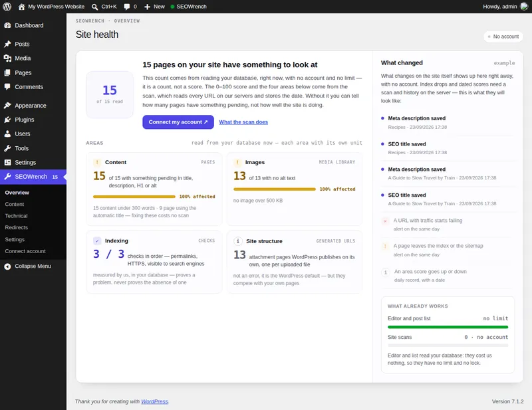Image resolution: width=532 pixels, height=410 pixels.
Task: Open the Plugins menu item
Action: click(x=33, y=120)
